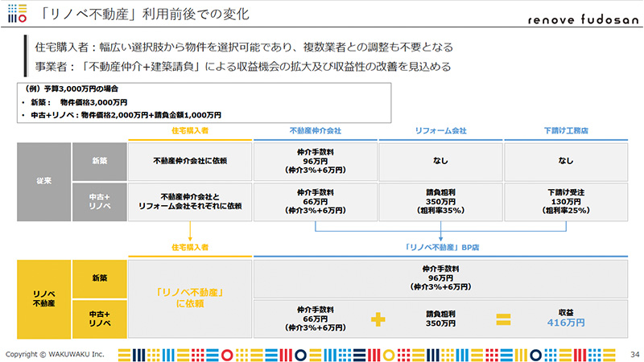Click the gray 中古+リノベ row label
Viewport: 644px width, 362px height.
pyautogui.click(x=99, y=202)
